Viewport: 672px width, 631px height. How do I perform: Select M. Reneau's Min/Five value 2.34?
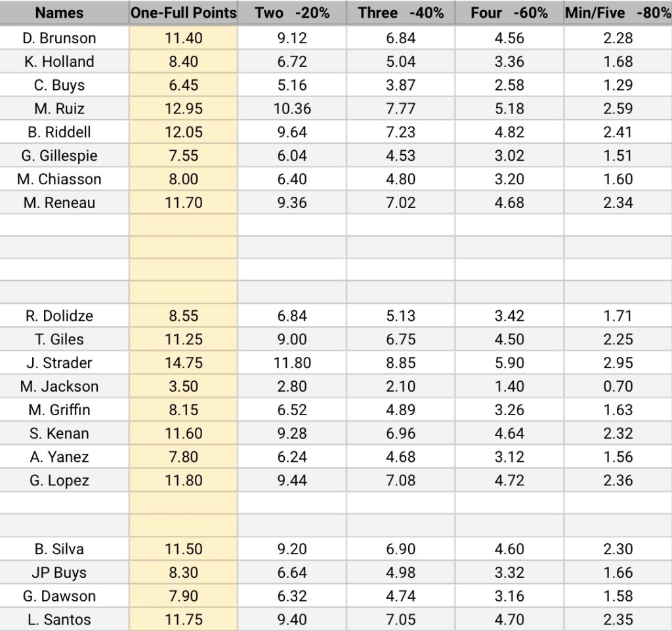pos(618,203)
